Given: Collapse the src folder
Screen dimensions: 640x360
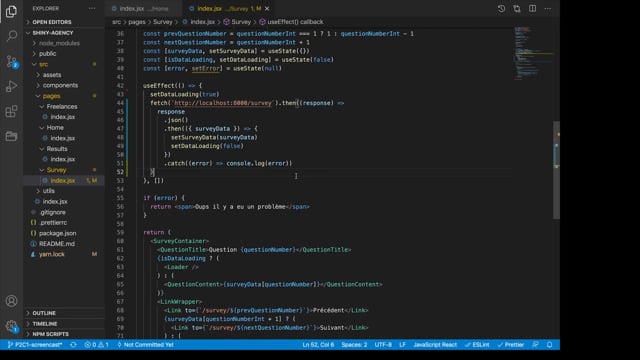Looking at the screenshot, I should coord(43,64).
